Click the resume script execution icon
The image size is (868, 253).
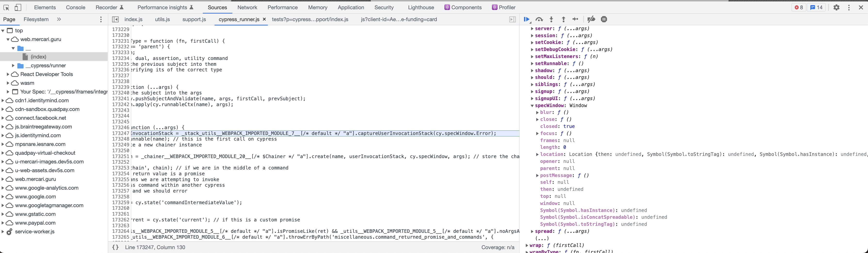[527, 19]
